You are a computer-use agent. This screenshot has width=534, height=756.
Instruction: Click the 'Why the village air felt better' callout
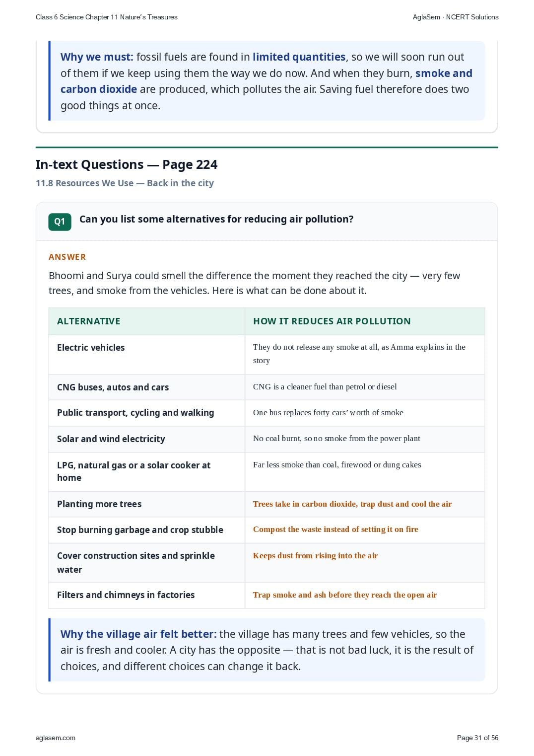pyautogui.click(x=267, y=650)
